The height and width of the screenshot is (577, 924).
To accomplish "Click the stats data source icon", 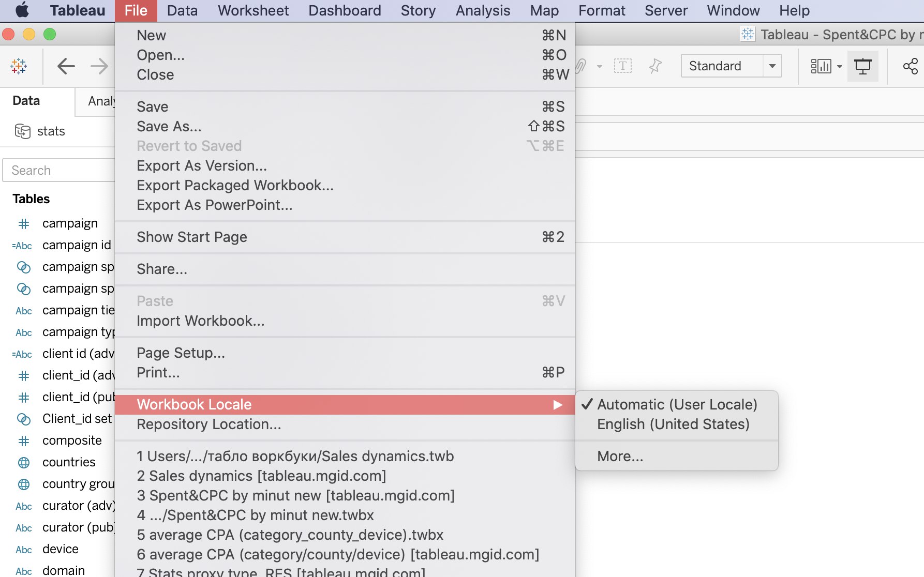I will click(x=23, y=131).
